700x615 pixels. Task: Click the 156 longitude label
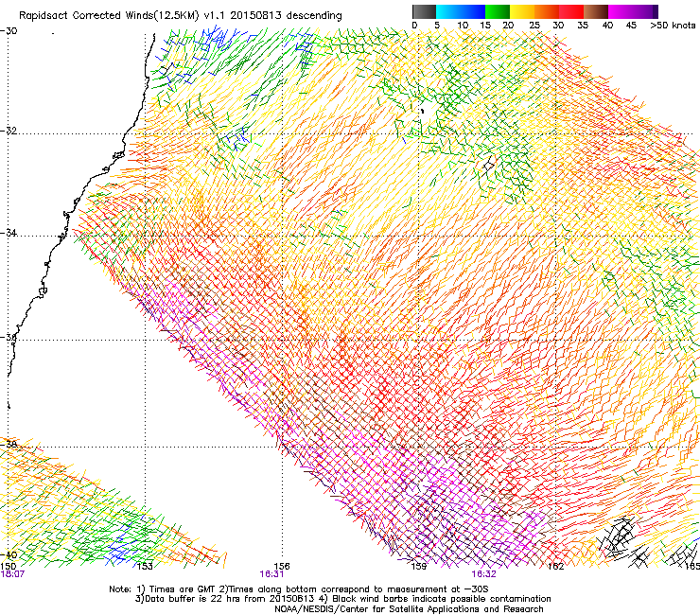(x=282, y=566)
